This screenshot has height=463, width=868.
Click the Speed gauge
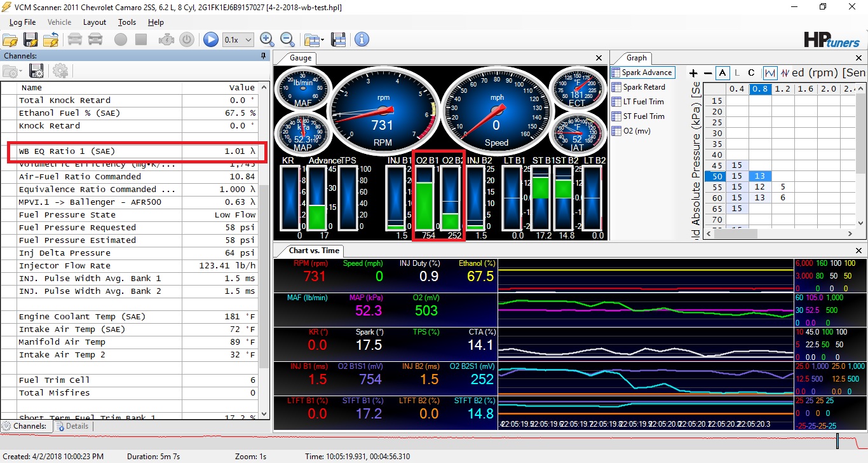point(496,110)
